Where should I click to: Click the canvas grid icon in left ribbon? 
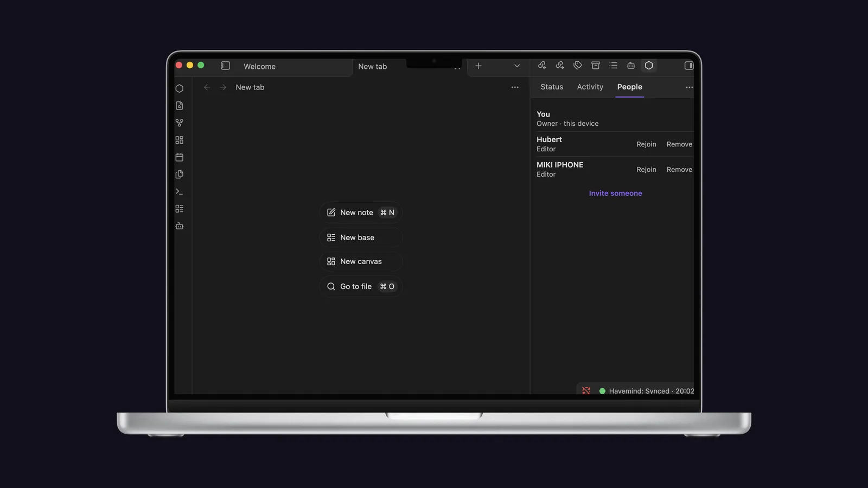[180, 140]
